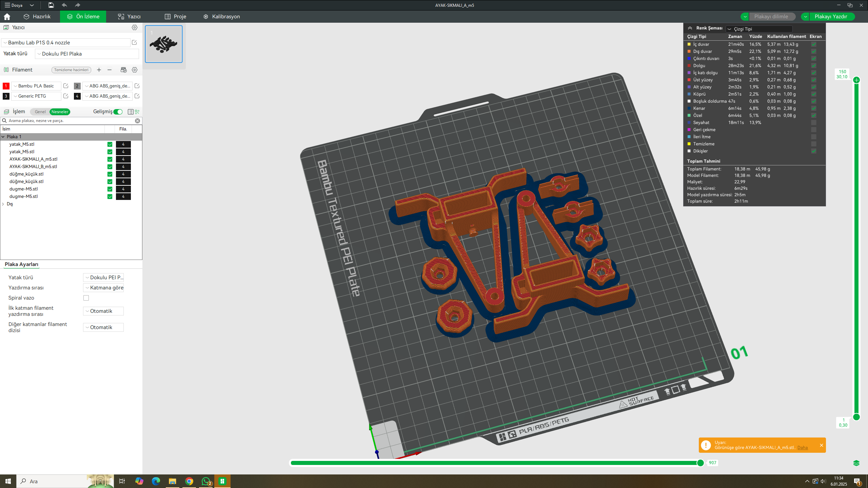Open İlk katman filament sırası dropdown

point(103,311)
